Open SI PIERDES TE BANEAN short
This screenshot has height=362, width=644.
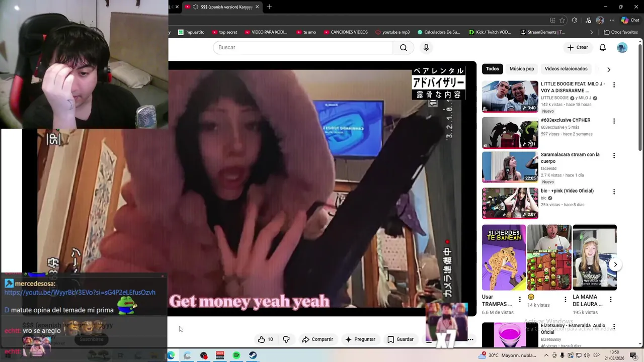504,257
